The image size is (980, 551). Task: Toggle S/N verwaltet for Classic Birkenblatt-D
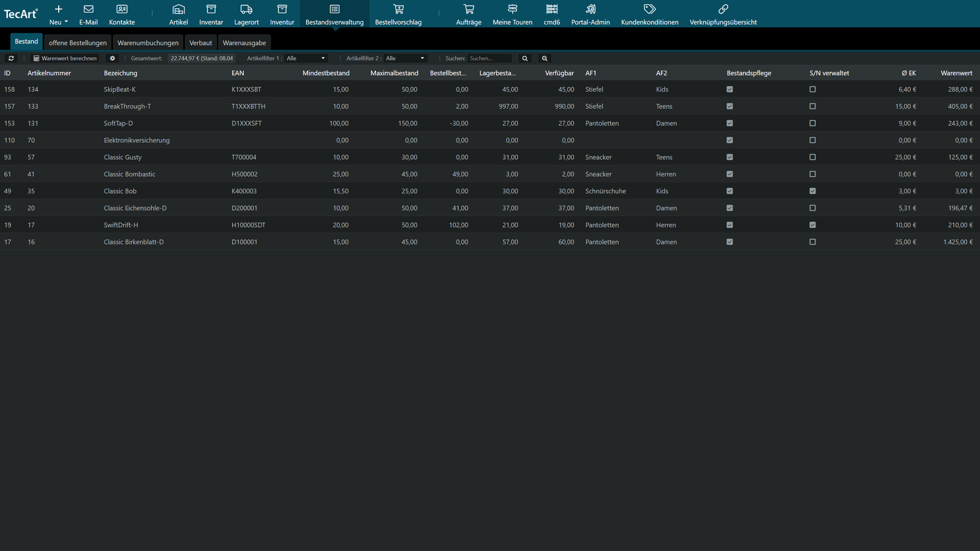[x=813, y=242]
